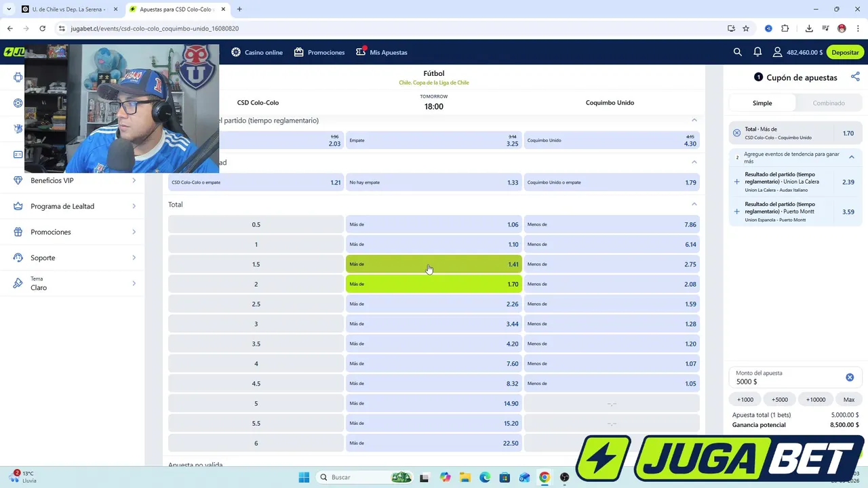Add Puerto Montt trending bet

pos(736,211)
